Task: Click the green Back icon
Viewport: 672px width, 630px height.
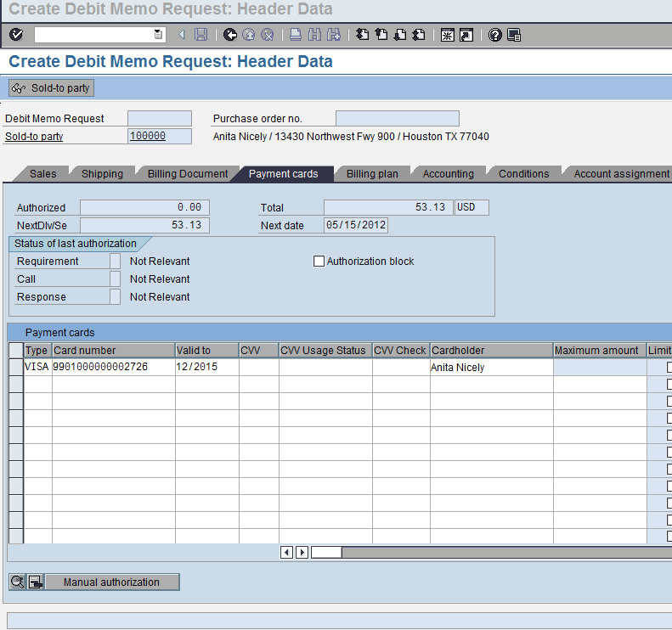Action: 230,35
